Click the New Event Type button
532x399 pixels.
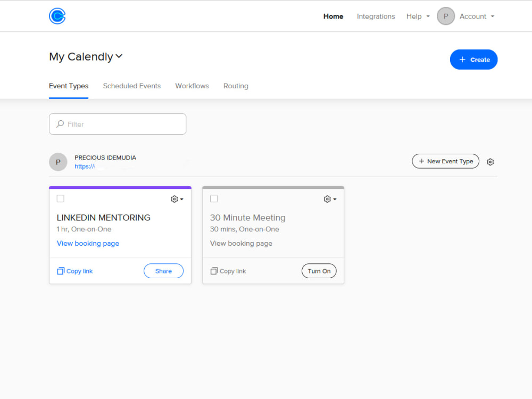(x=445, y=161)
